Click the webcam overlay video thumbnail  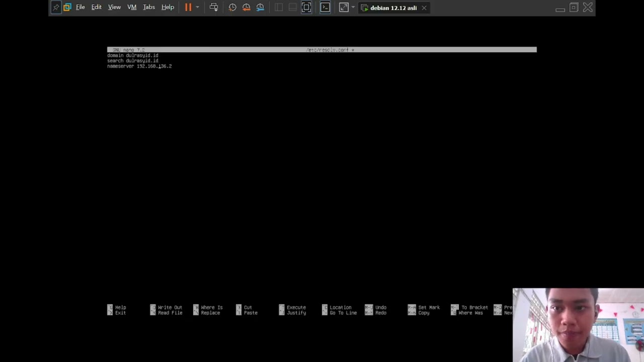click(578, 325)
